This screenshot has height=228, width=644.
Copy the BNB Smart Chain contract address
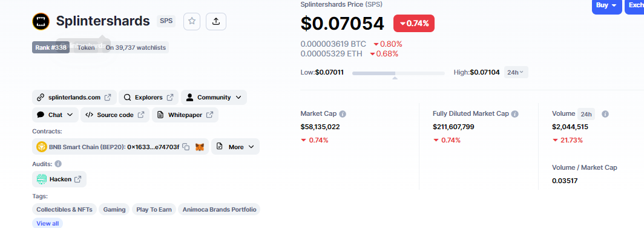[186, 147]
